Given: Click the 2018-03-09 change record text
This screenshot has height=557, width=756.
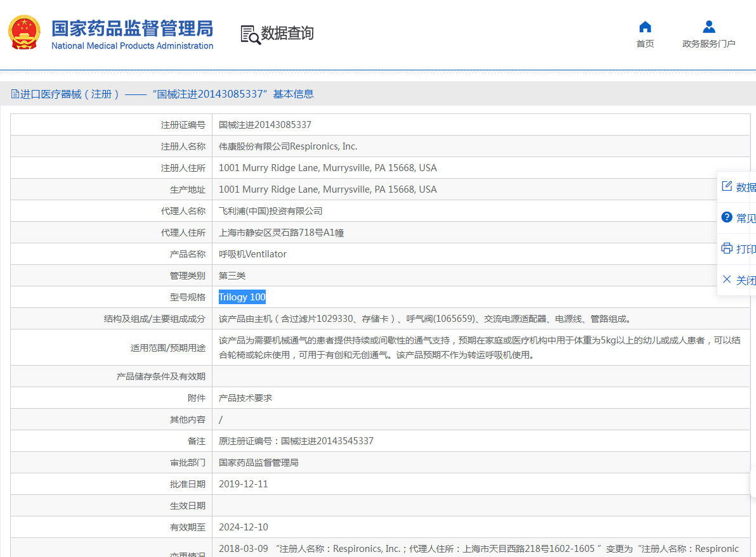Looking at the screenshot, I should [479, 549].
